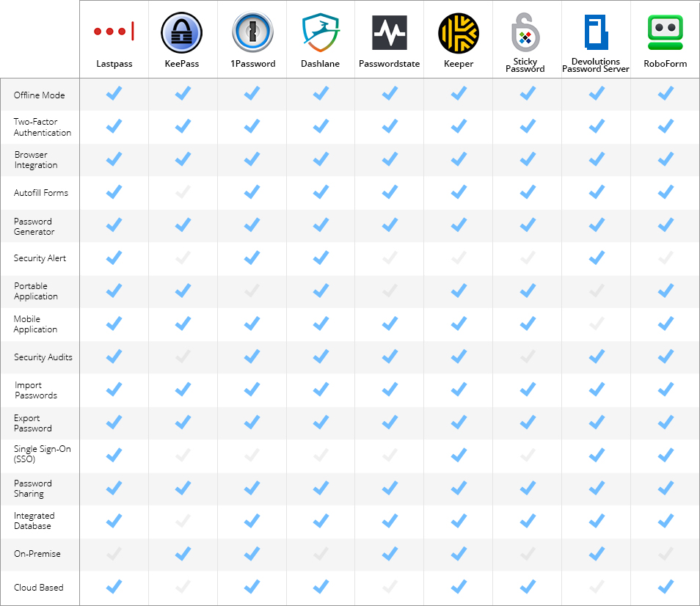This screenshot has width=700, height=606.
Task: Open the RoboForm robot icon
Action: point(665,32)
